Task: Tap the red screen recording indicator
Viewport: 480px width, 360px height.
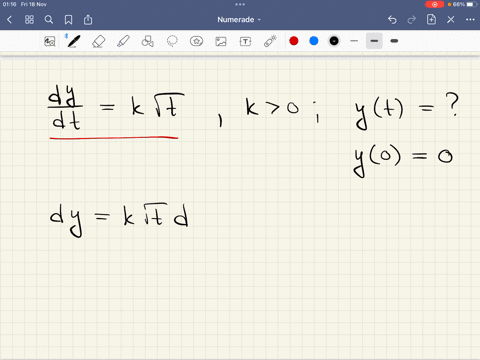Action: coord(434,4)
